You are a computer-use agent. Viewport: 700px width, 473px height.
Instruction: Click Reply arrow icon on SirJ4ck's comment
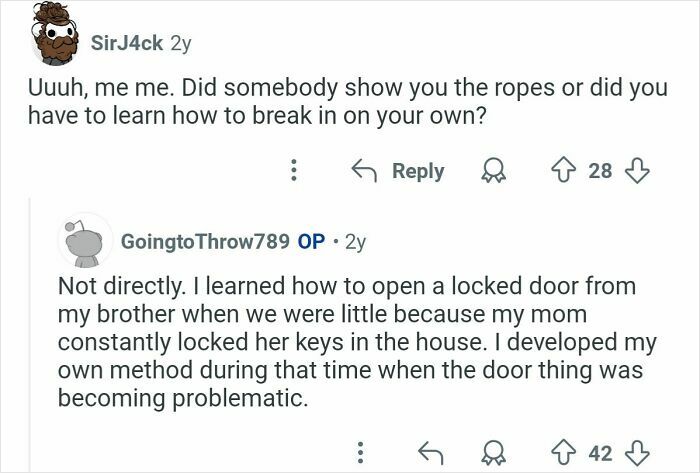[364, 171]
